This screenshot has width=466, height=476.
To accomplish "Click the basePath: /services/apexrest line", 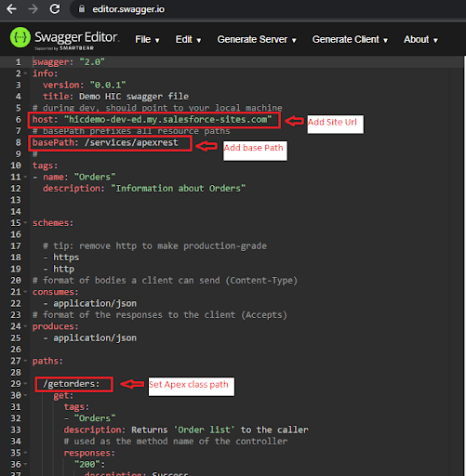I will 105,142.
